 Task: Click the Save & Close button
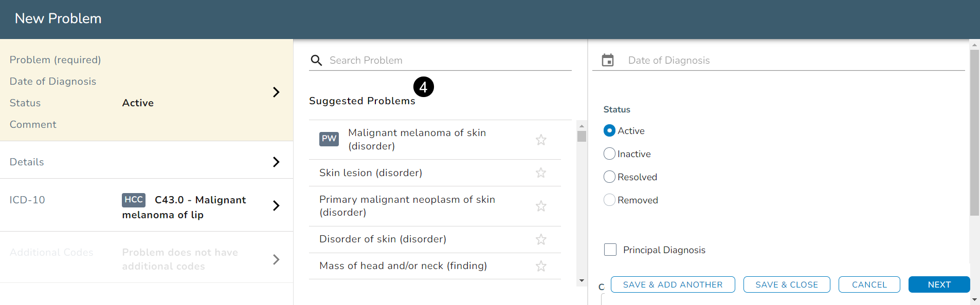pos(786,284)
